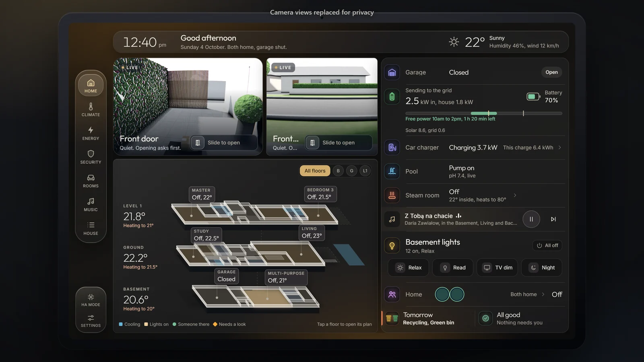This screenshot has height=362, width=644.
Task: Click the second person avatar circle
Action: [457, 294]
